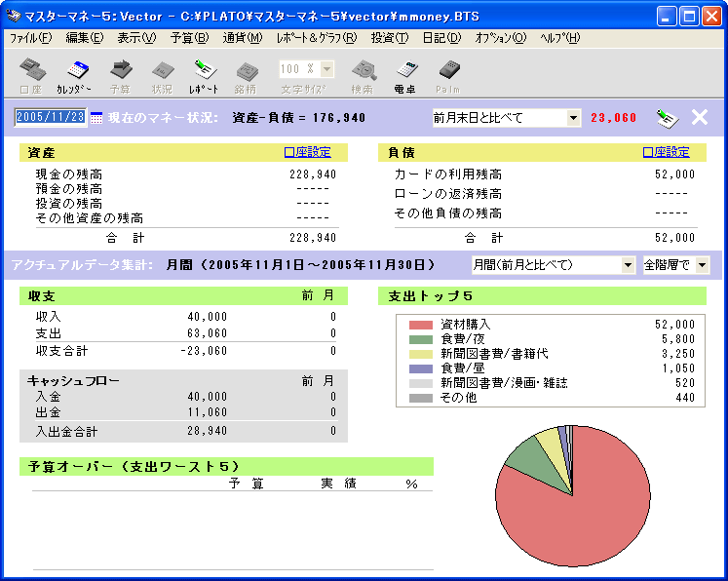The image size is (728, 581).
Task: Click the 銘柄 stocks toolbar icon
Action: pyautogui.click(x=246, y=76)
